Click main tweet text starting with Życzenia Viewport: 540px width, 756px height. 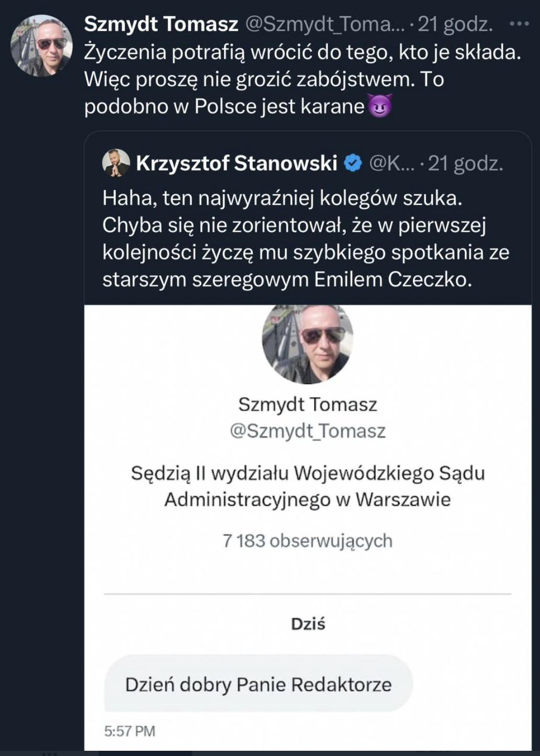tap(302, 79)
